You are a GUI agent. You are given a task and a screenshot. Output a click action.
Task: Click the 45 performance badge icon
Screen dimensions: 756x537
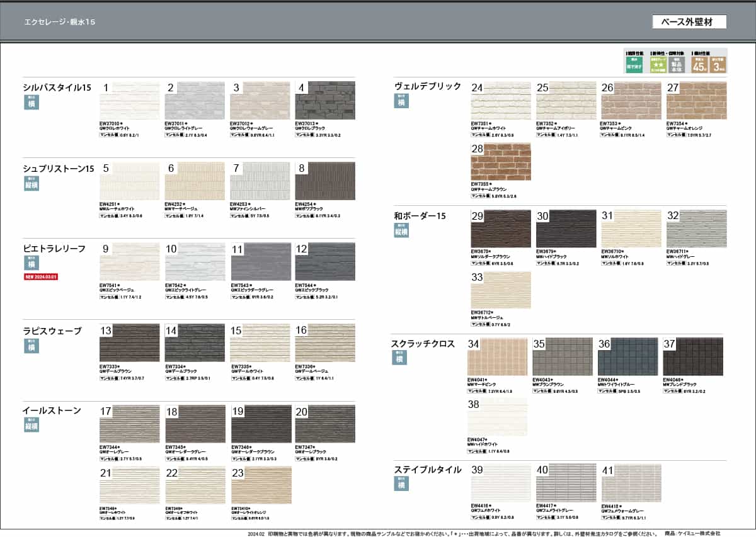(x=699, y=64)
